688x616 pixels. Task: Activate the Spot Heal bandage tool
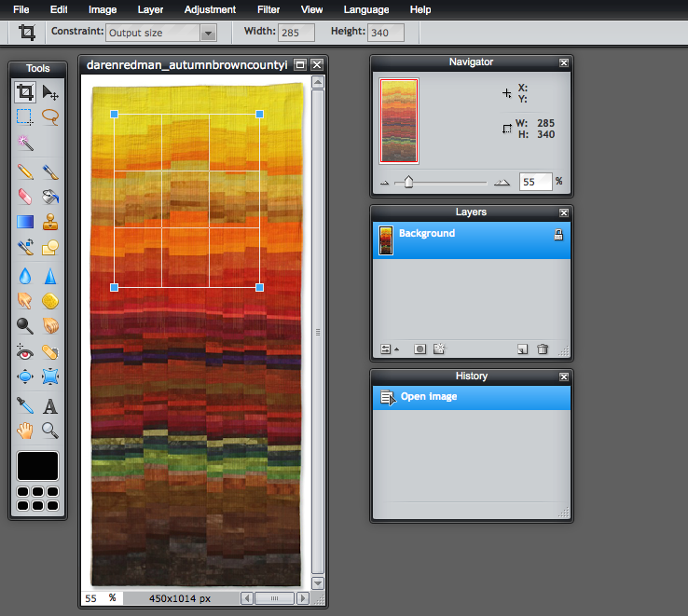[x=50, y=351]
